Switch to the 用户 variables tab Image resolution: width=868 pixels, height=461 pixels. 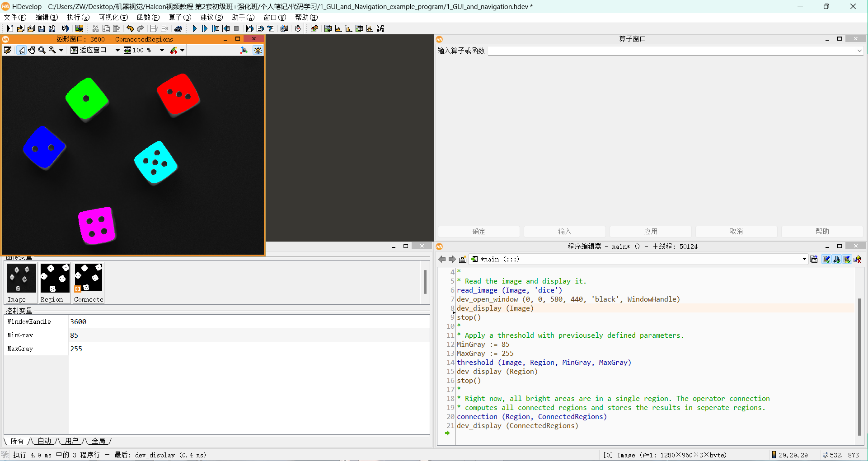point(71,441)
